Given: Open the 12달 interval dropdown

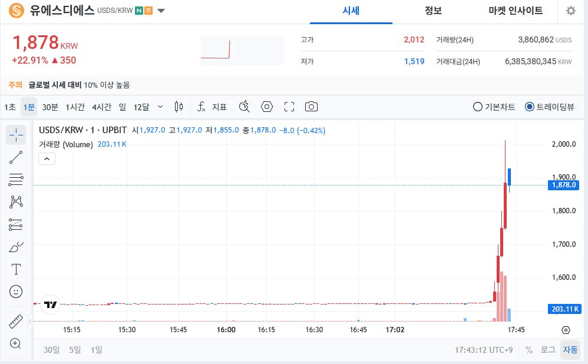Looking at the screenshot, I should click(x=160, y=107).
